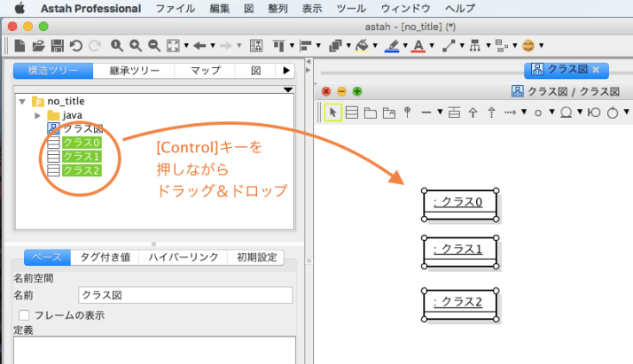Open the font color (red A) picker

click(418, 45)
